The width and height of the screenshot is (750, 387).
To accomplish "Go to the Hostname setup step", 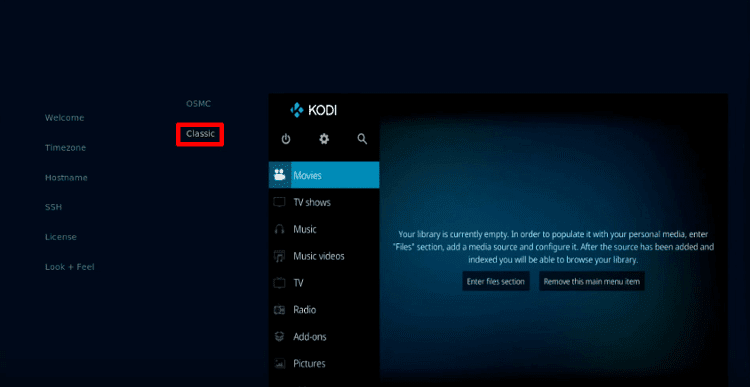I will click(66, 177).
